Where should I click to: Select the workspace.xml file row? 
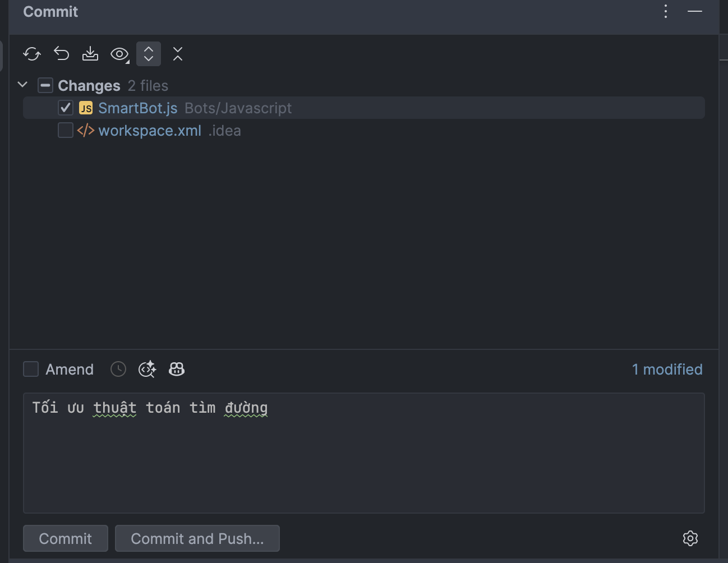364,130
